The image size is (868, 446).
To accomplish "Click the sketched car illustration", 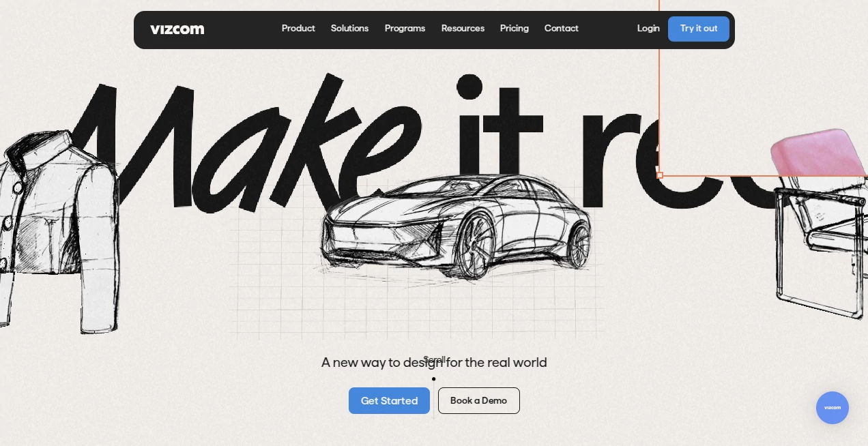I will 455,228.
